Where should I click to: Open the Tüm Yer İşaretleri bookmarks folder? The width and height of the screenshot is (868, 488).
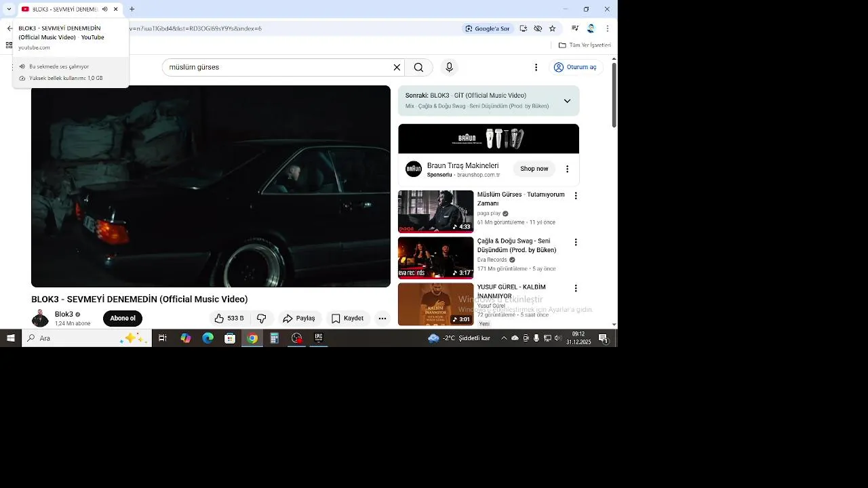[585, 45]
